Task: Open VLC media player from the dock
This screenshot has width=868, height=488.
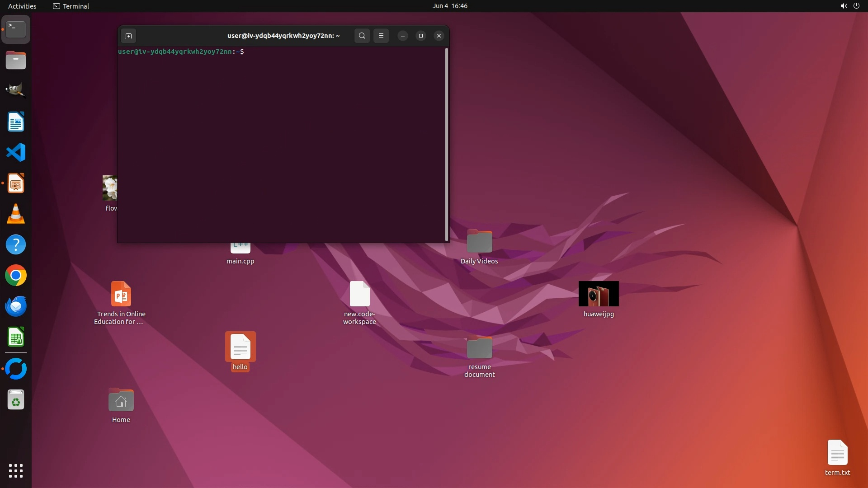Action: coord(16,214)
